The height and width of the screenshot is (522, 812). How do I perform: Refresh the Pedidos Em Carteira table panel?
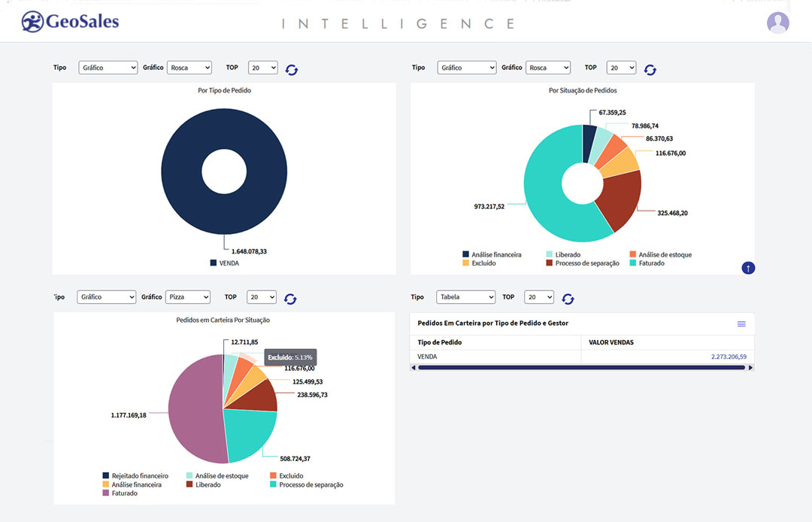tap(568, 299)
